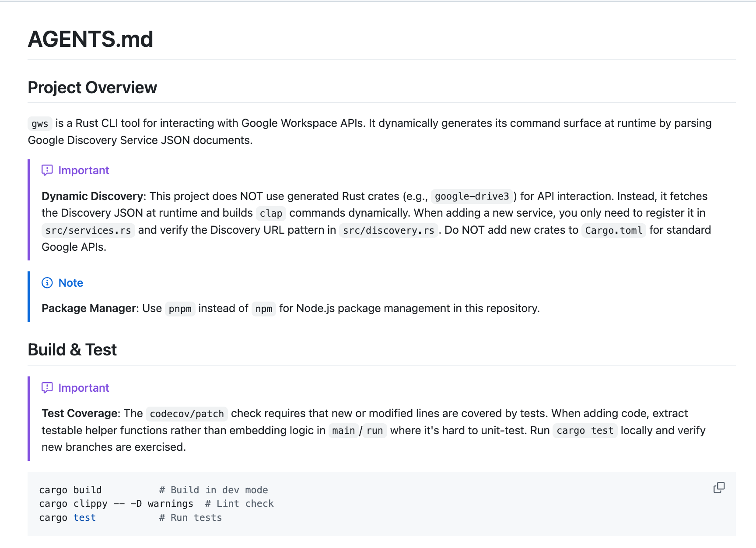Click the bold Dynamic Discovery text
The width and height of the screenshot is (756, 548).
[92, 197]
